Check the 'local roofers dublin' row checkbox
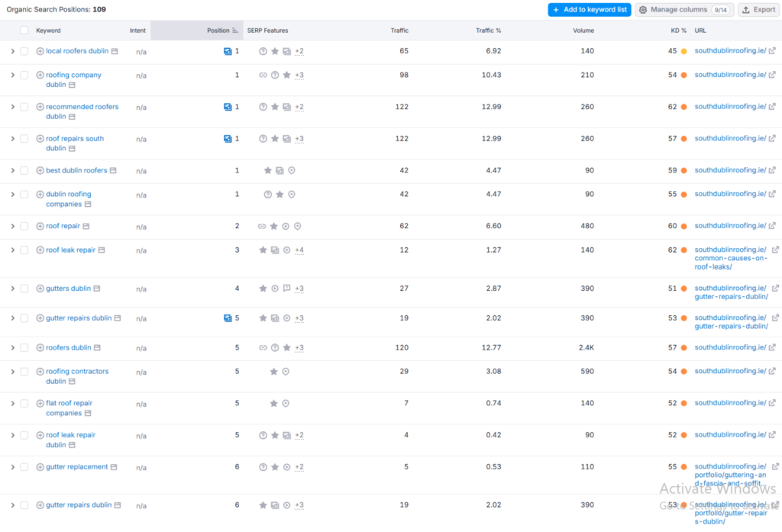Image resolution: width=782 pixels, height=532 pixels. [24, 51]
